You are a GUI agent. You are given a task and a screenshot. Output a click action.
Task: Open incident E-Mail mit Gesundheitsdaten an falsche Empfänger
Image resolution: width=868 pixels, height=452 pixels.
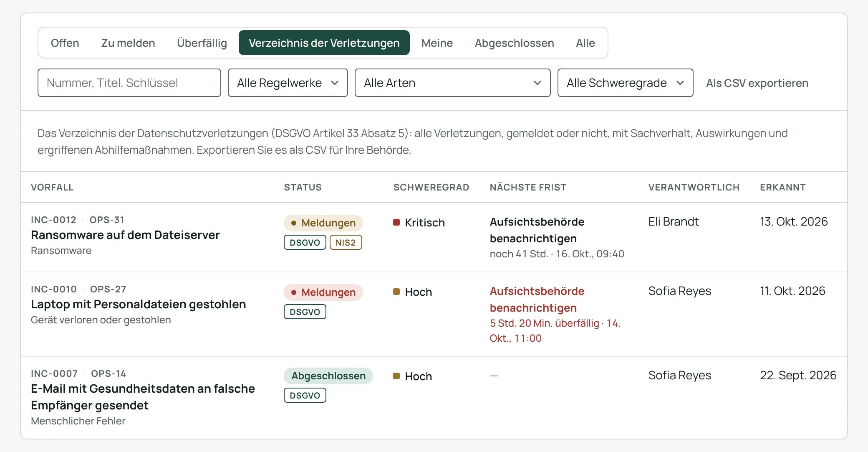[143, 397]
